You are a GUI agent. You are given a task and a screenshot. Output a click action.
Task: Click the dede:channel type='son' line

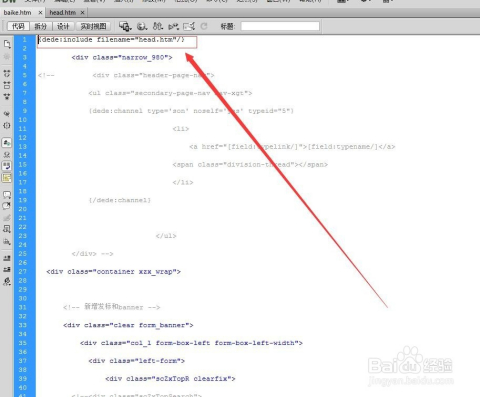coord(191,111)
